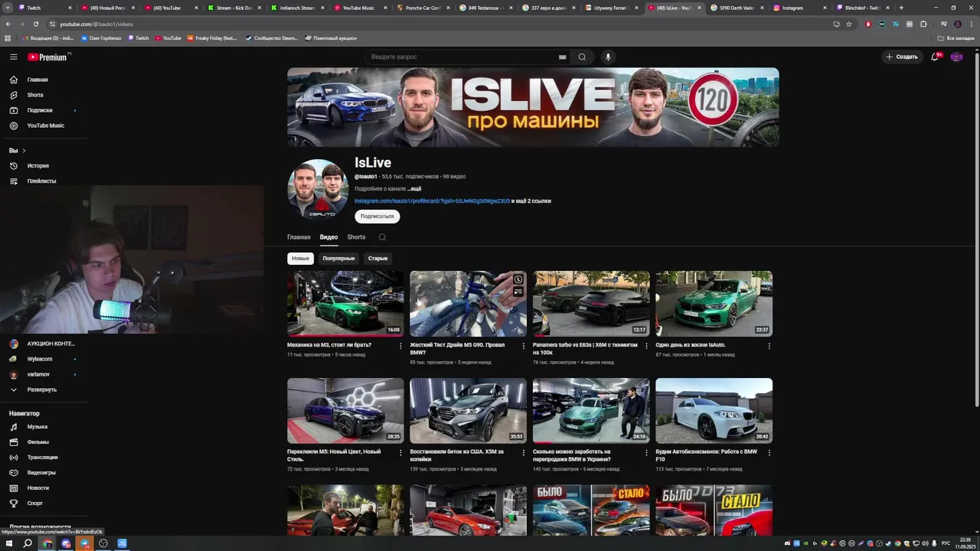
Task: Open options for Один день из жизни IsAuto video
Action: (769, 346)
